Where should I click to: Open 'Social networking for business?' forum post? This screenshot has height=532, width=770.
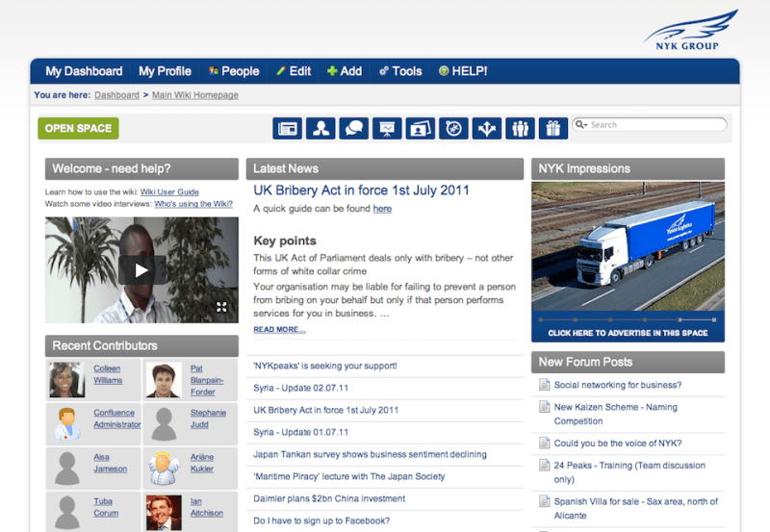tap(618, 385)
